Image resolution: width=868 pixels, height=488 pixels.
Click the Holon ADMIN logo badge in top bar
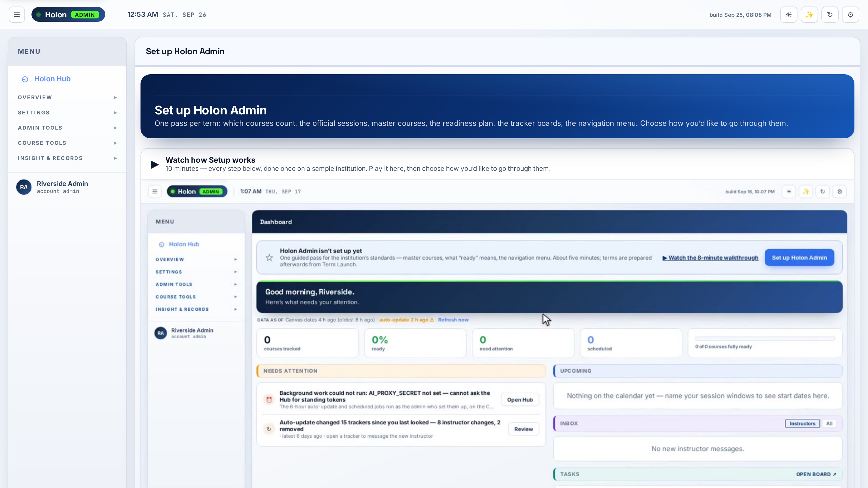coord(68,14)
